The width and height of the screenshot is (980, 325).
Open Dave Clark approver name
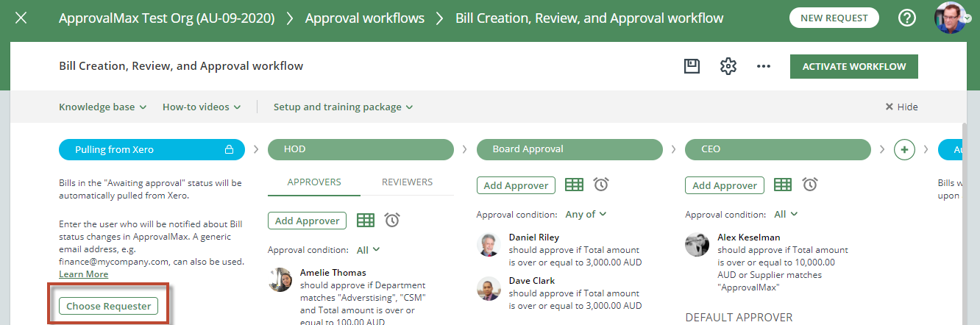pos(532,281)
